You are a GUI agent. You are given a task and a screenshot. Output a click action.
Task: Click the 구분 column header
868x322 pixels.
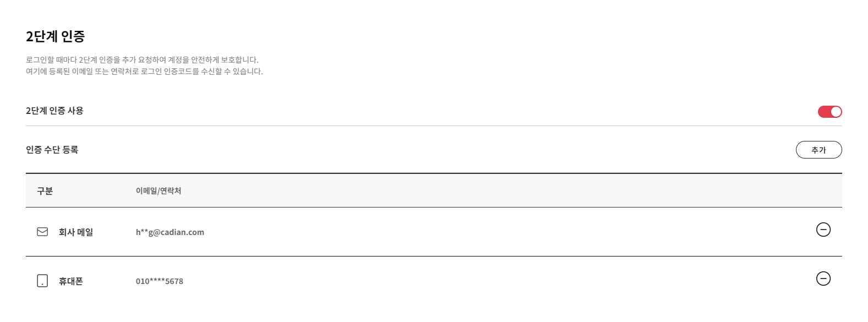[45, 191]
